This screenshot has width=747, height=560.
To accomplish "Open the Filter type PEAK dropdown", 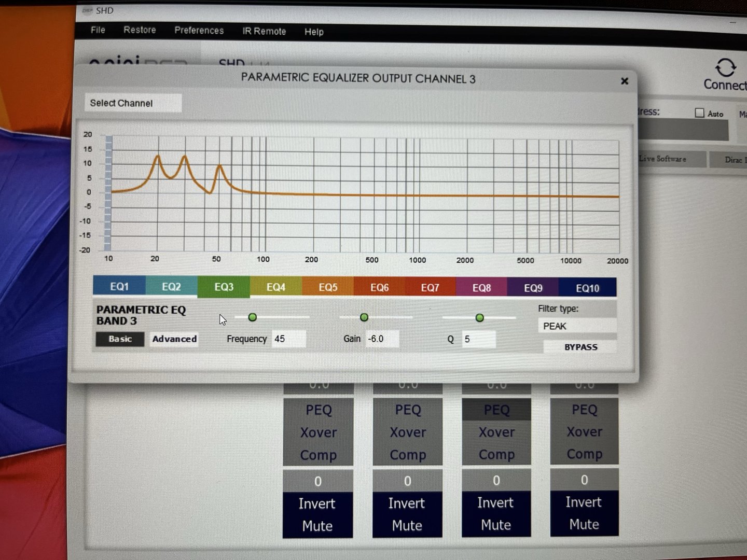I will (577, 326).
